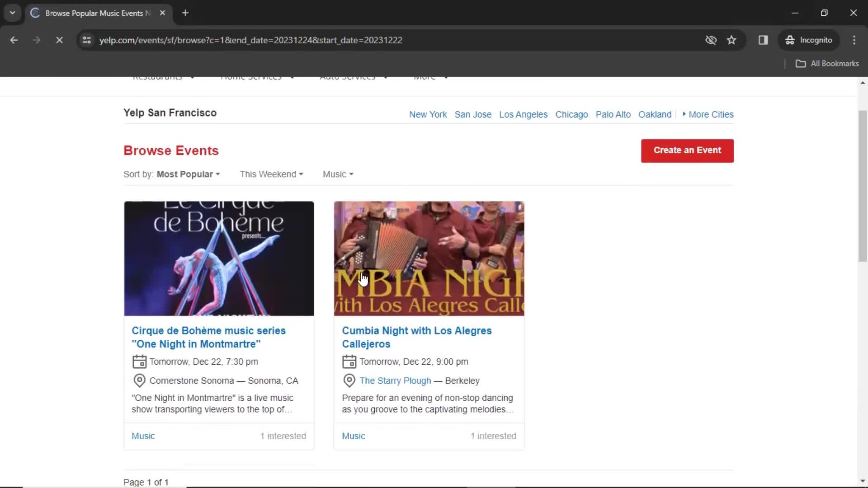Open Chrome three-dot menu
The height and width of the screenshot is (488, 868).
(854, 40)
